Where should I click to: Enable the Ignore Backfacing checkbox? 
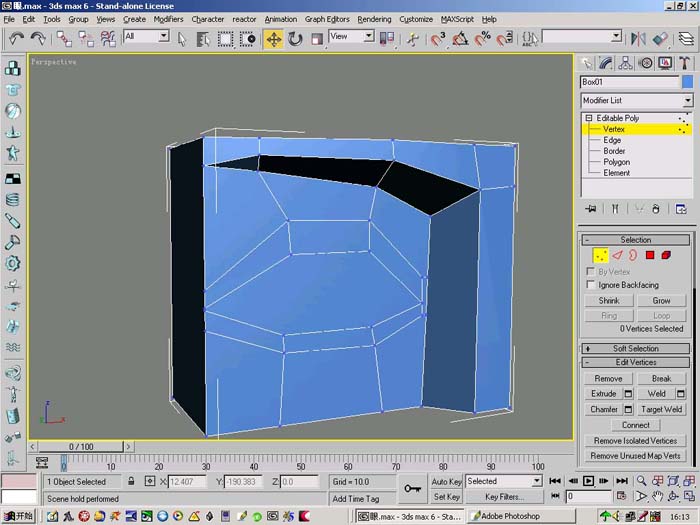tap(590, 284)
